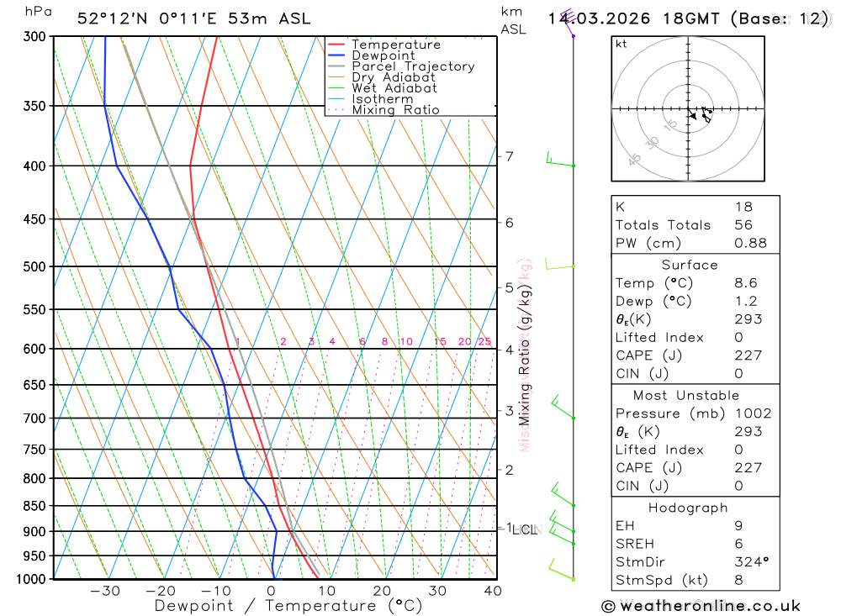Click the 'Hodograph' section heading
841x616 pixels.
pos(688,508)
